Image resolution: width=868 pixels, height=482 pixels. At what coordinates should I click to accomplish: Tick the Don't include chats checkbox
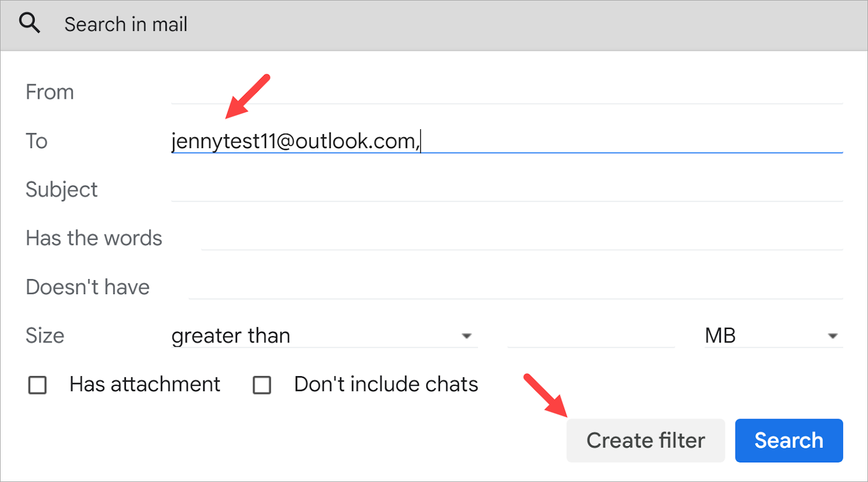[262, 385]
